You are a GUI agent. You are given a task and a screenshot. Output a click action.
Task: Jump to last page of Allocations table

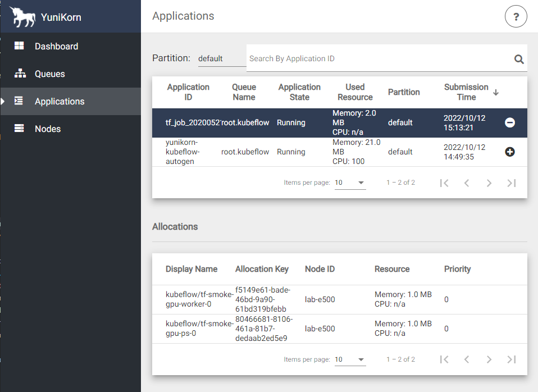tap(511, 359)
